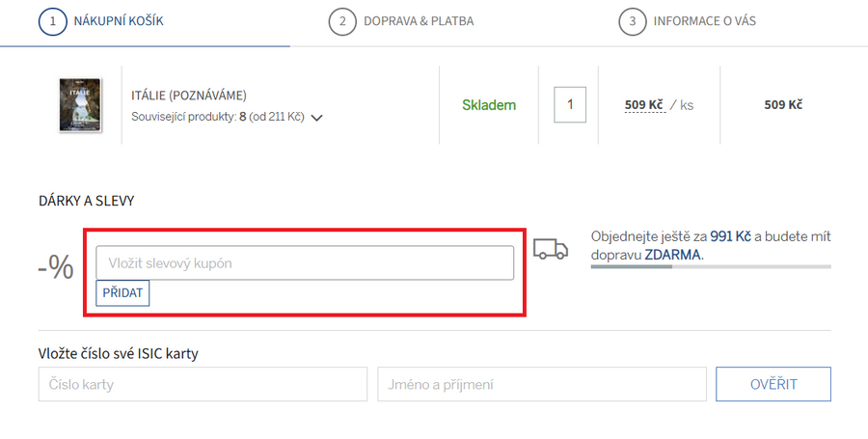868x439 pixels.
Task: Click the step 3 circle number icon
Action: coord(632,21)
